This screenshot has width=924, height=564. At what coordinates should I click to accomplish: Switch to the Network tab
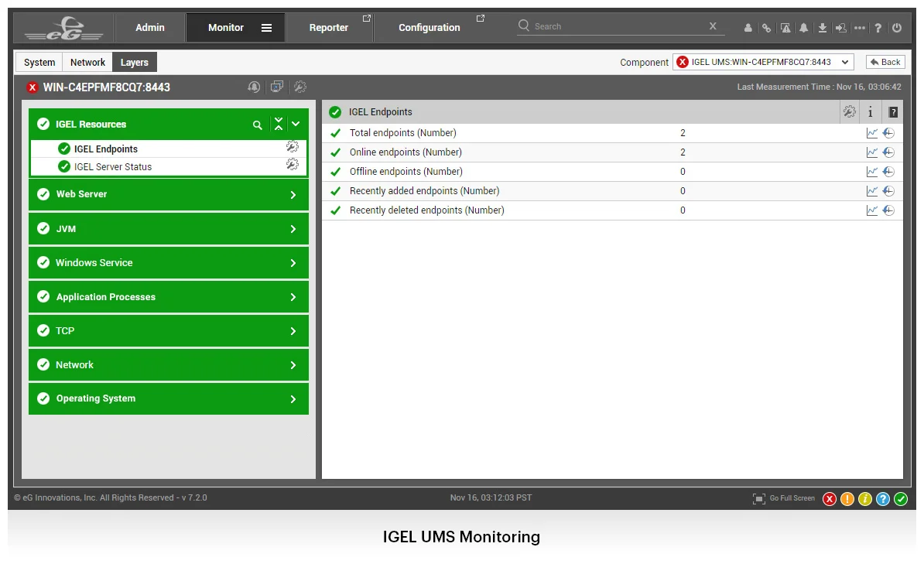[87, 62]
